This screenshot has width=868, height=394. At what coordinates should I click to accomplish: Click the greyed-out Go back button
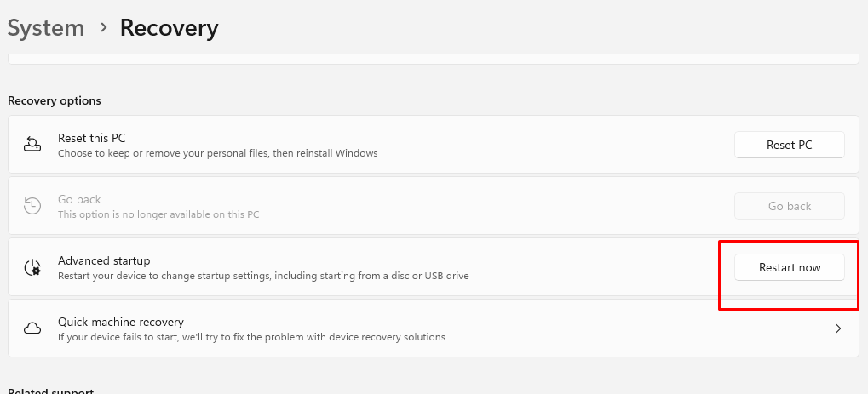point(789,206)
